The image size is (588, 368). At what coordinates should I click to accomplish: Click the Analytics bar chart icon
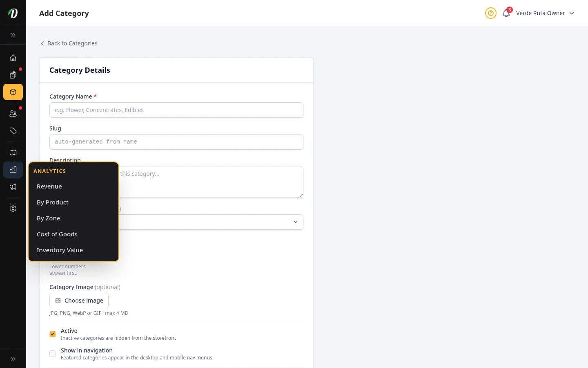(x=13, y=170)
